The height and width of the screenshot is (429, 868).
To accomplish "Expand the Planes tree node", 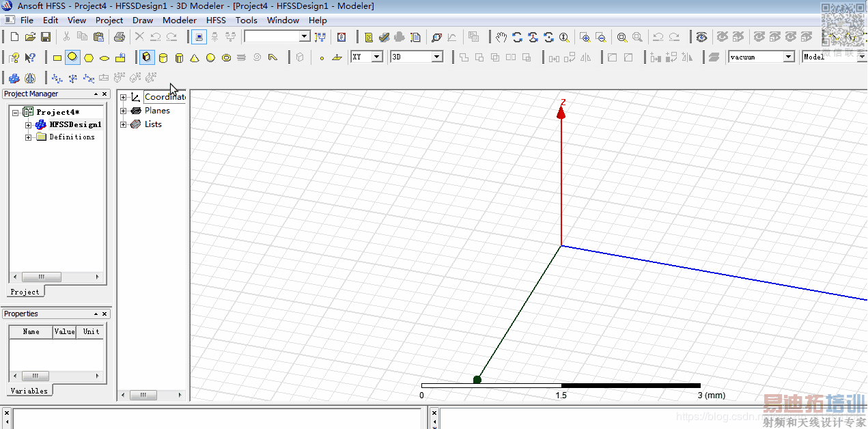I will coord(124,111).
